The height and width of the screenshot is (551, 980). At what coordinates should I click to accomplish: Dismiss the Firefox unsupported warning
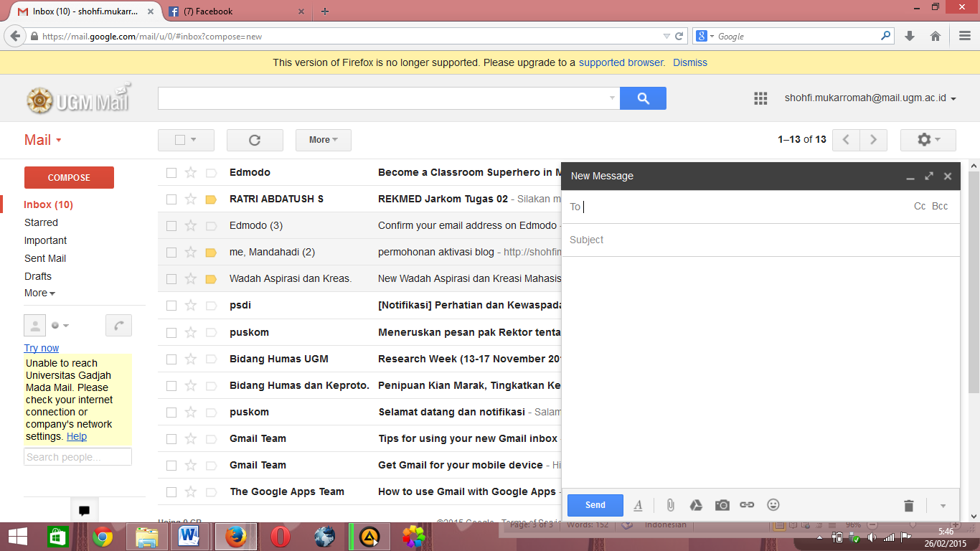690,62
